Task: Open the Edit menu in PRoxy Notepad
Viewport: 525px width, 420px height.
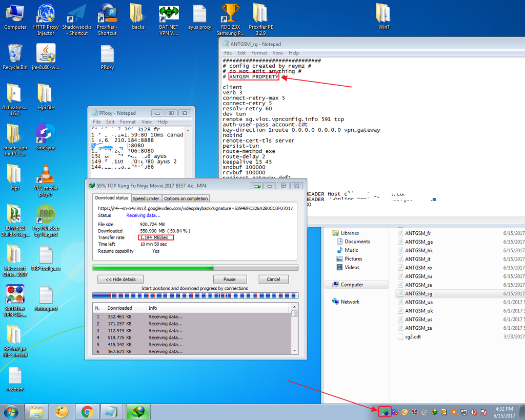Action: point(110,122)
